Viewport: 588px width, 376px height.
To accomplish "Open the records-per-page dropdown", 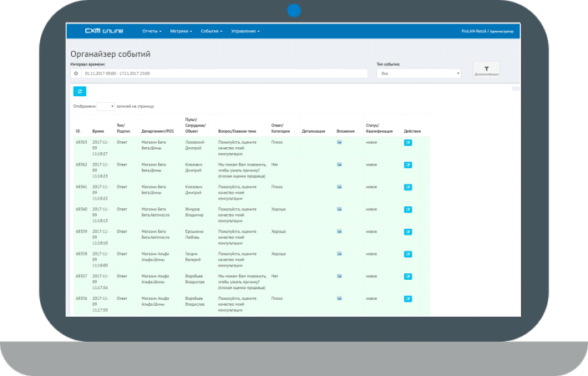I will coord(106,107).
